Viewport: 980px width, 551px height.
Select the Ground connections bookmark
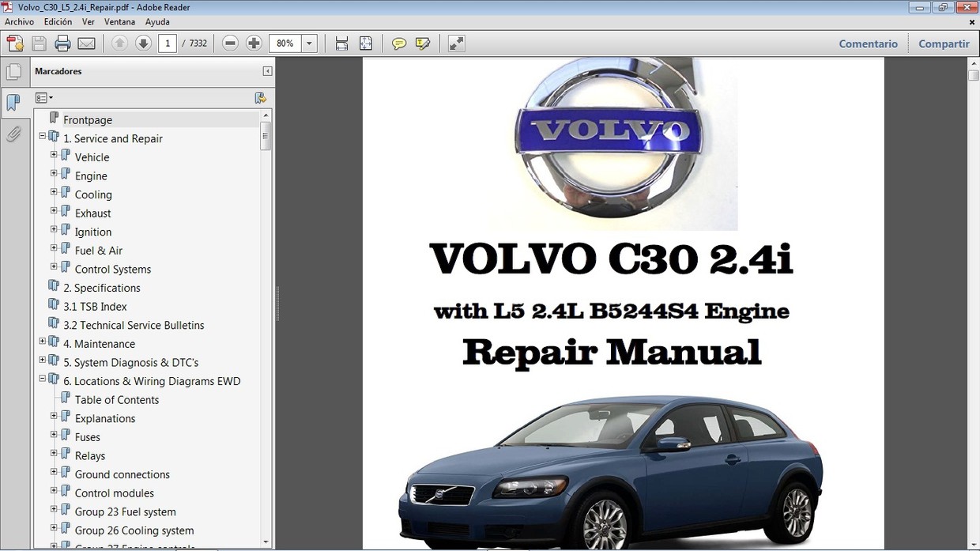[122, 474]
